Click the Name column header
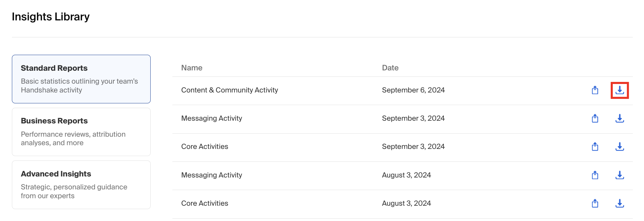This screenshot has width=644, height=221. tap(192, 68)
